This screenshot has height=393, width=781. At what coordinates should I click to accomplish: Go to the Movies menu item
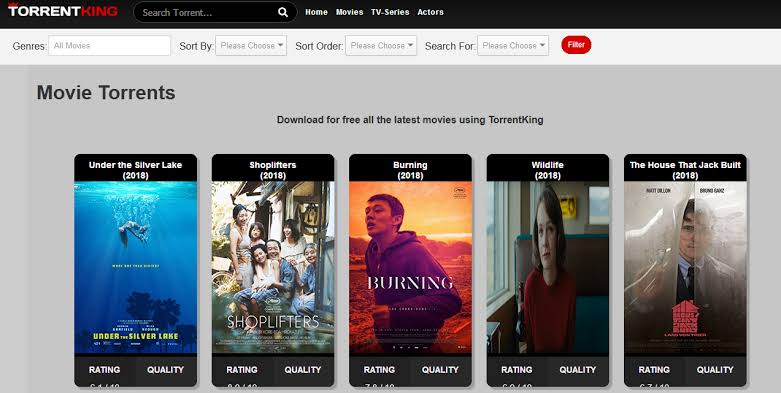350,12
